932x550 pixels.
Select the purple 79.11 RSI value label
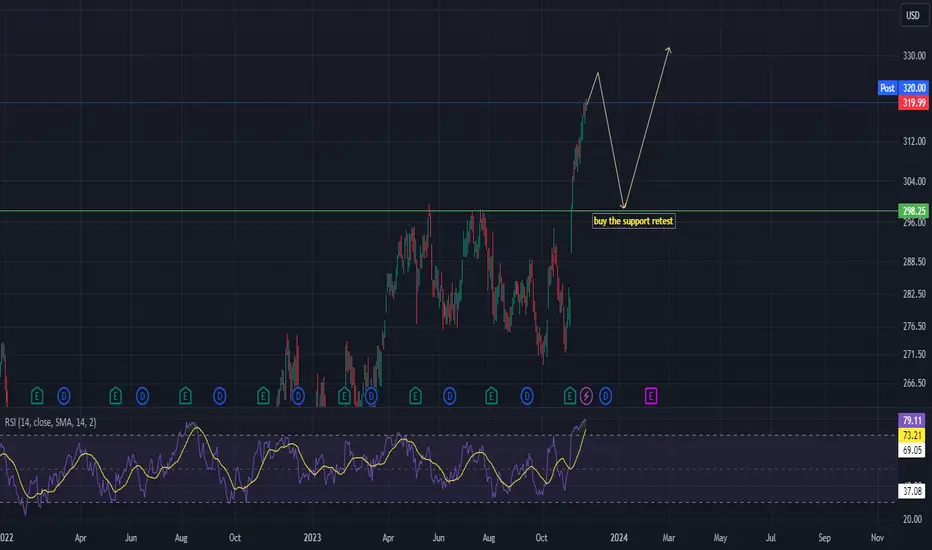[912, 420]
